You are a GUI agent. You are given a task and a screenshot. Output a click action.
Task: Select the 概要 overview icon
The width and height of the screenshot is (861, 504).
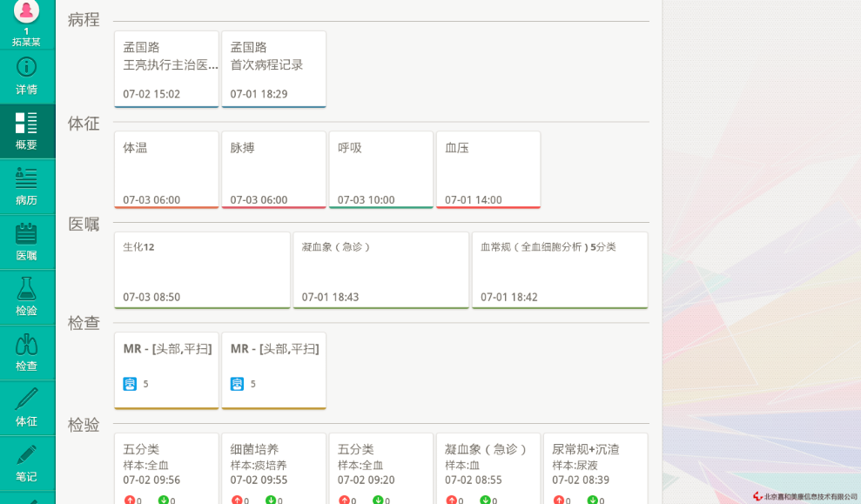(x=27, y=123)
